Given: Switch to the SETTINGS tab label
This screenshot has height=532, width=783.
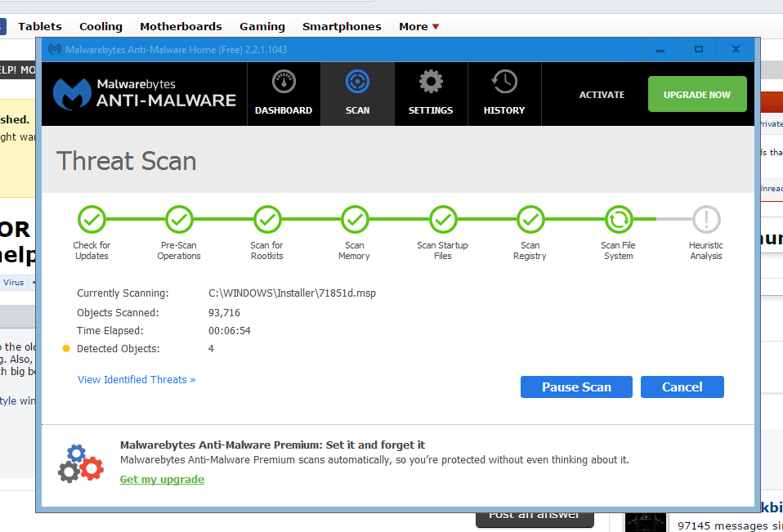Looking at the screenshot, I should pos(431,110).
